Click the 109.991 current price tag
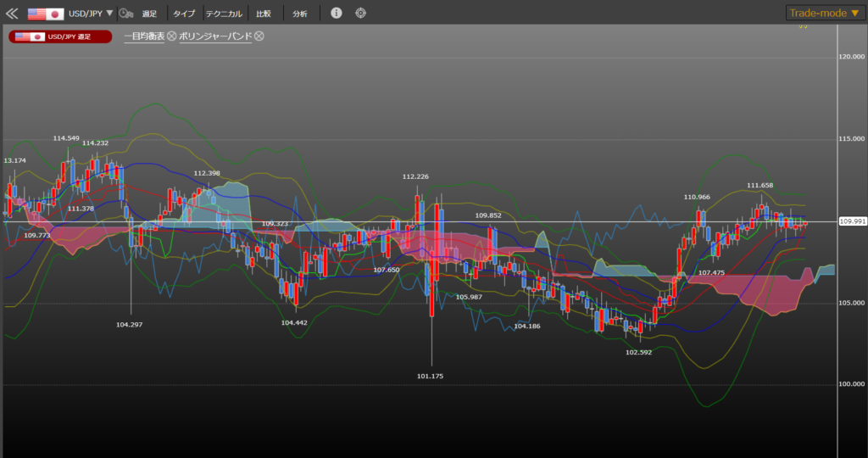Screen dimensions: 868x458 pos(852,221)
